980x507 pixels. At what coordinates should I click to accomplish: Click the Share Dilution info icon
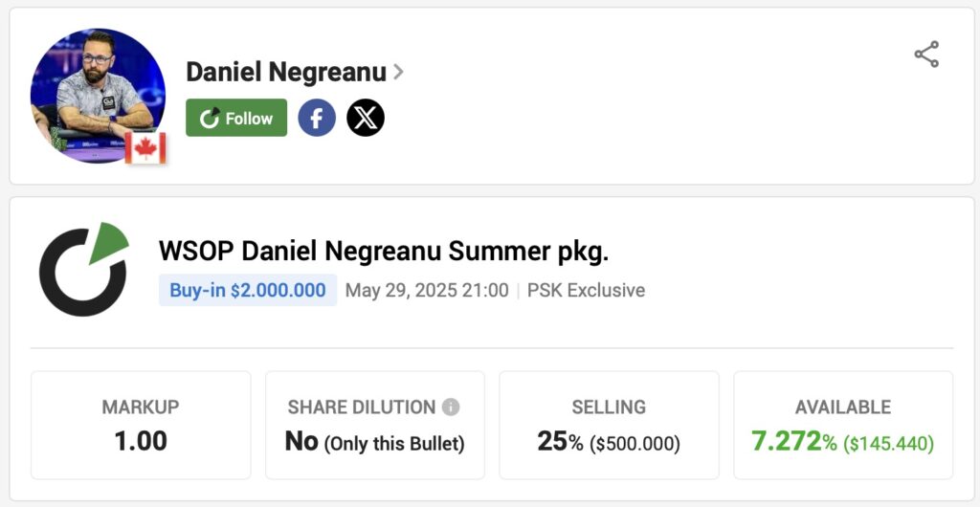coord(451,408)
